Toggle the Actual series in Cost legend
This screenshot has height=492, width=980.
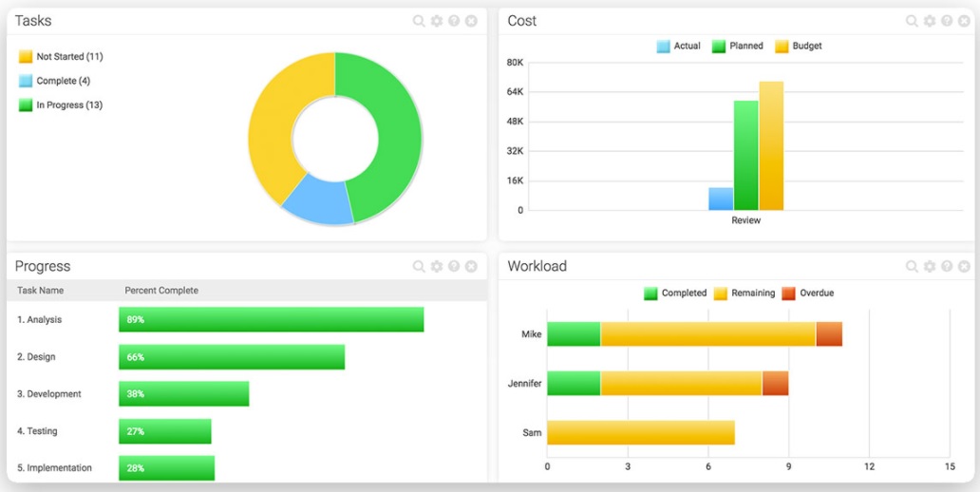[x=678, y=46]
